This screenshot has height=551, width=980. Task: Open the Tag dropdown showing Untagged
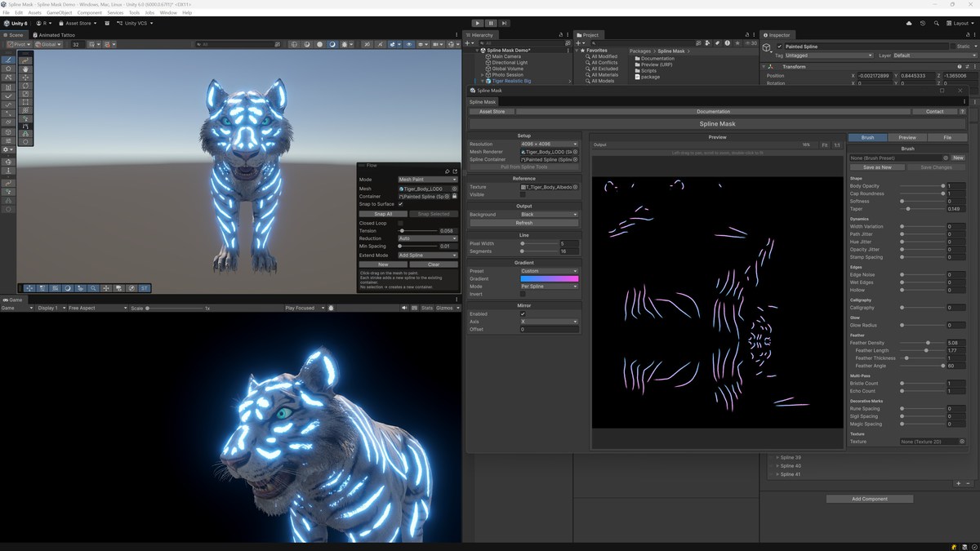point(829,56)
